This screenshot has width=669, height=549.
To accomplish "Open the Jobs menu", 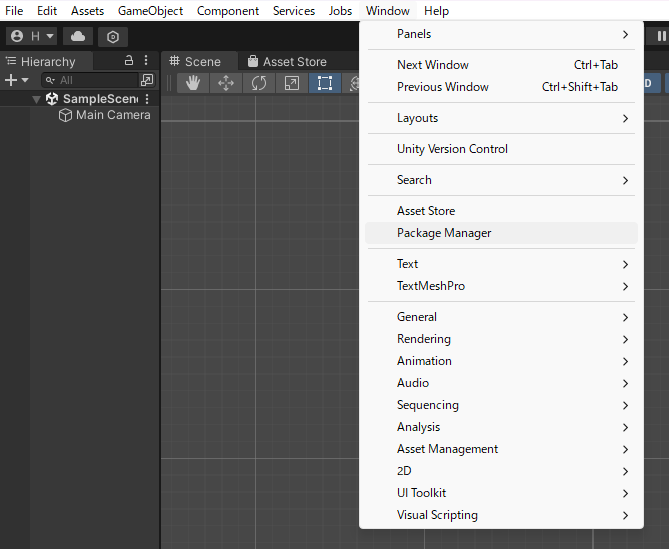I will (340, 11).
